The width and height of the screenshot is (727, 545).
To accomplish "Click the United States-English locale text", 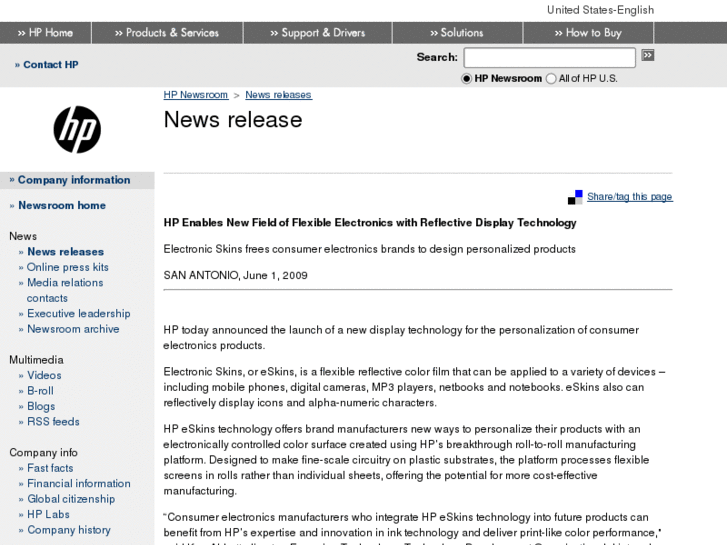I will 600,10.
